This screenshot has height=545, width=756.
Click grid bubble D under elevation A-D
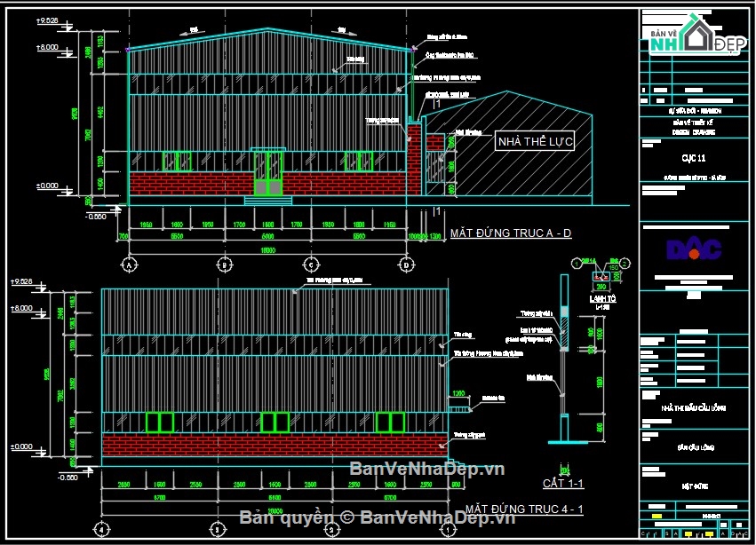[405, 264]
